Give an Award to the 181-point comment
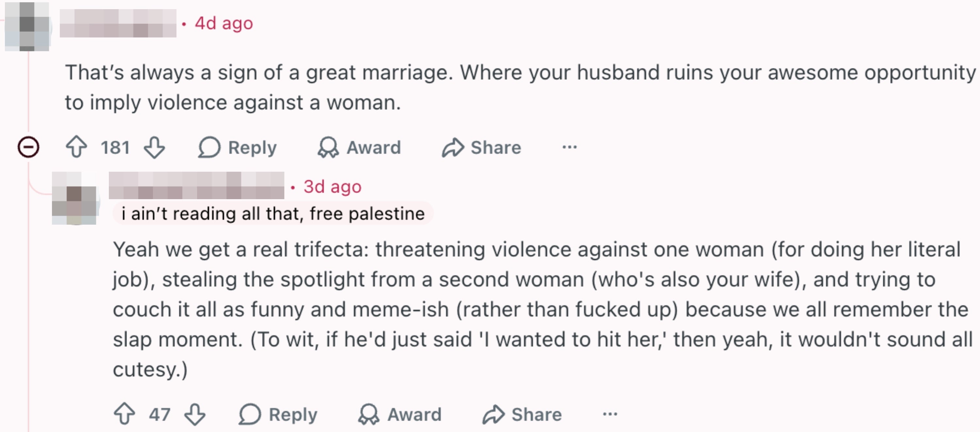 [x=359, y=147]
